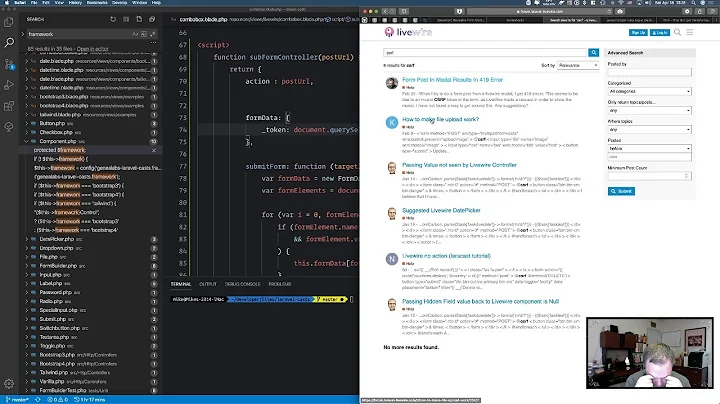720x404 pixels.
Task: Collapse all search results icon
Action: pyautogui.click(x=152, y=19)
